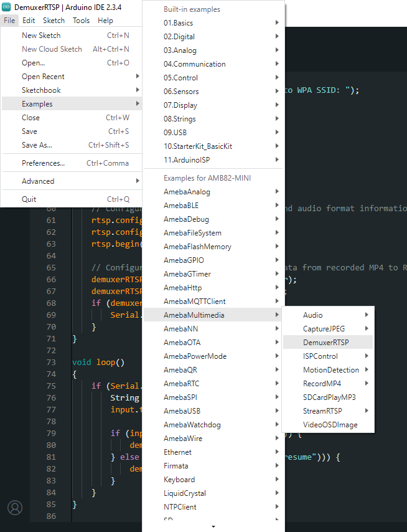Click Quit in the File menu

pos(29,199)
